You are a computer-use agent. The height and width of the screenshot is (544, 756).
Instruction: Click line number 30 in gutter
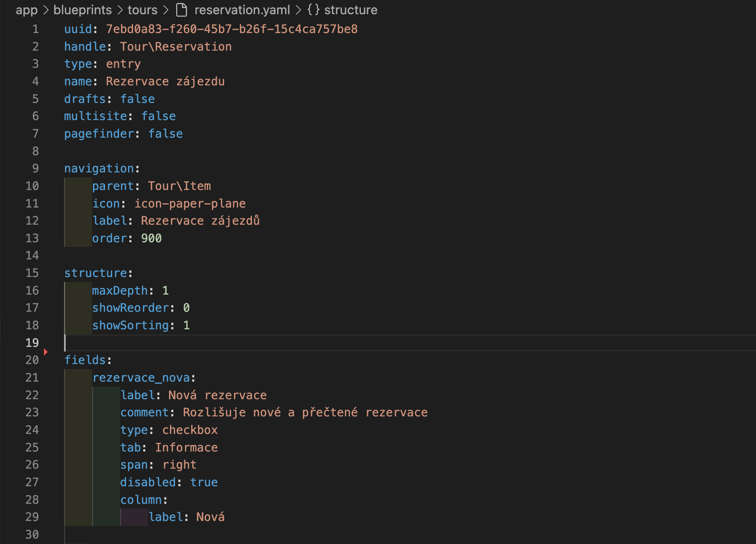(x=32, y=534)
